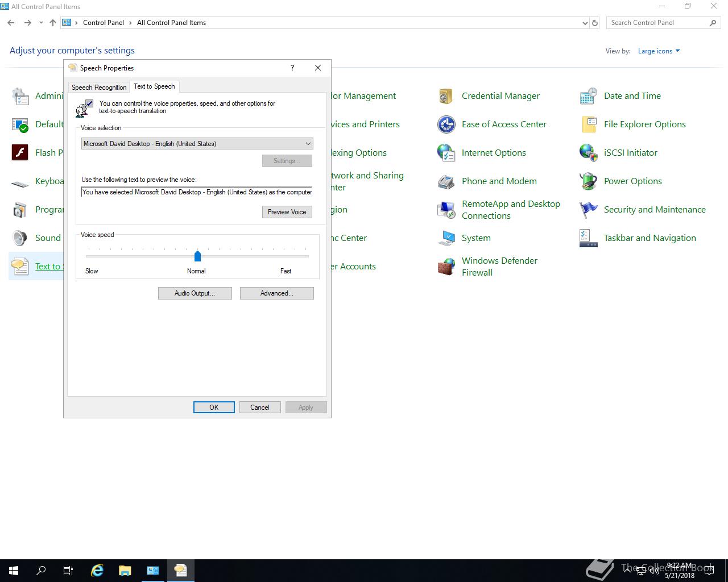Open the Windows Start menu
728x582 pixels.
point(14,571)
